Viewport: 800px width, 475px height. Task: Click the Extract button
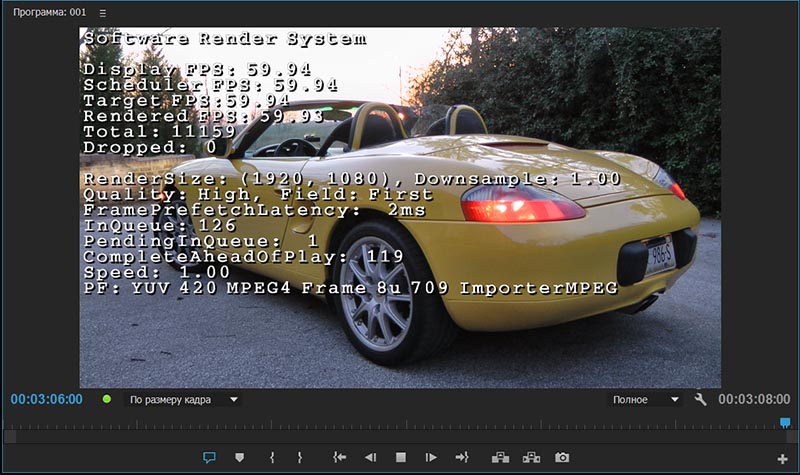[x=531, y=458]
